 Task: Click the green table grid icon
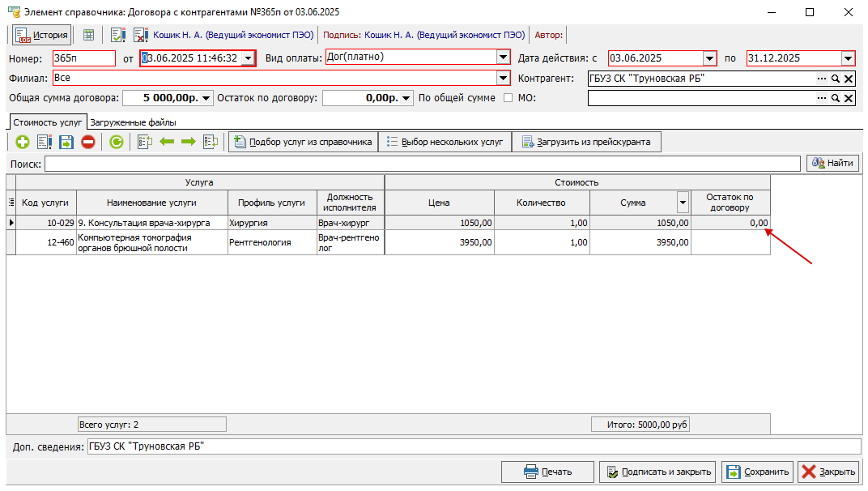88,35
